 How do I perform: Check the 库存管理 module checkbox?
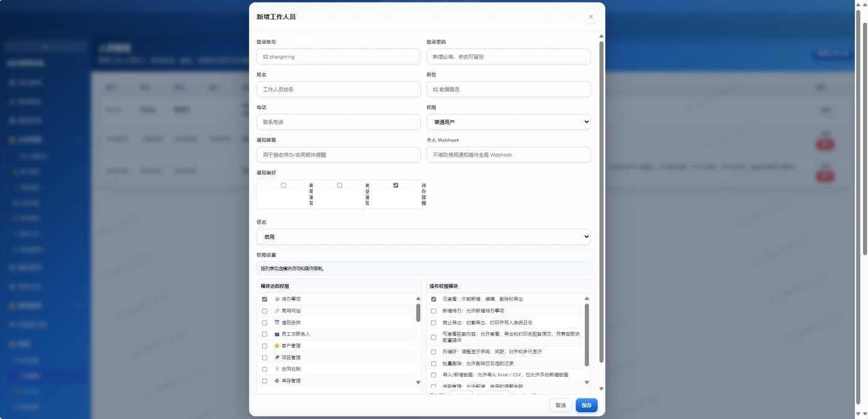[x=265, y=381]
